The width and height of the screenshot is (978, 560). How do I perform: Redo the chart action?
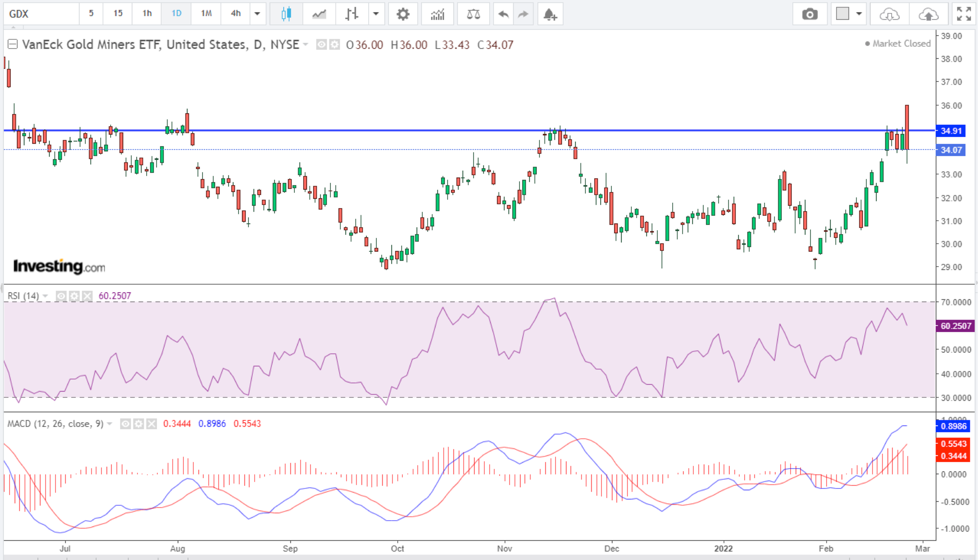[523, 14]
